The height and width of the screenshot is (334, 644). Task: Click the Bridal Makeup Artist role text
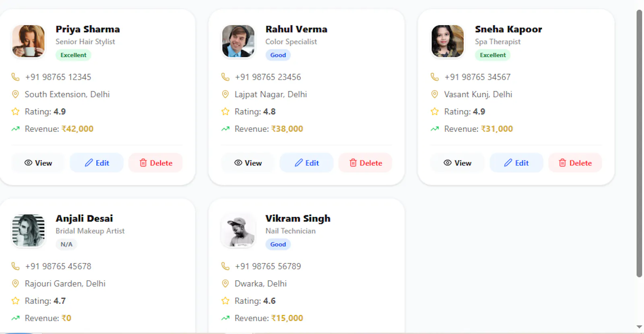pos(90,231)
